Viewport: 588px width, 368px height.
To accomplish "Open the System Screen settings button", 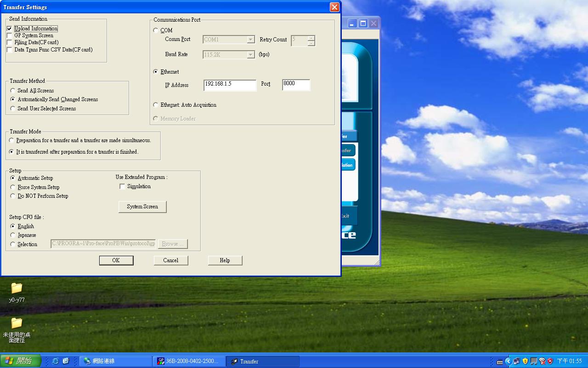I will click(142, 207).
